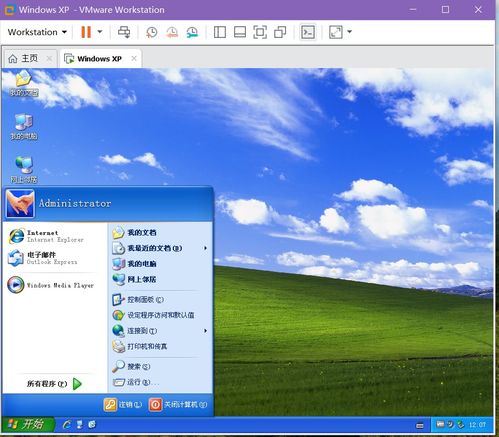
Task: Open the console view icon
Action: [307, 32]
